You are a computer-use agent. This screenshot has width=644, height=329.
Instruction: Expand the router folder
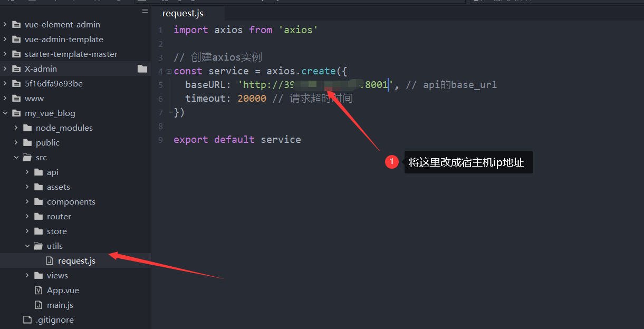pos(26,216)
